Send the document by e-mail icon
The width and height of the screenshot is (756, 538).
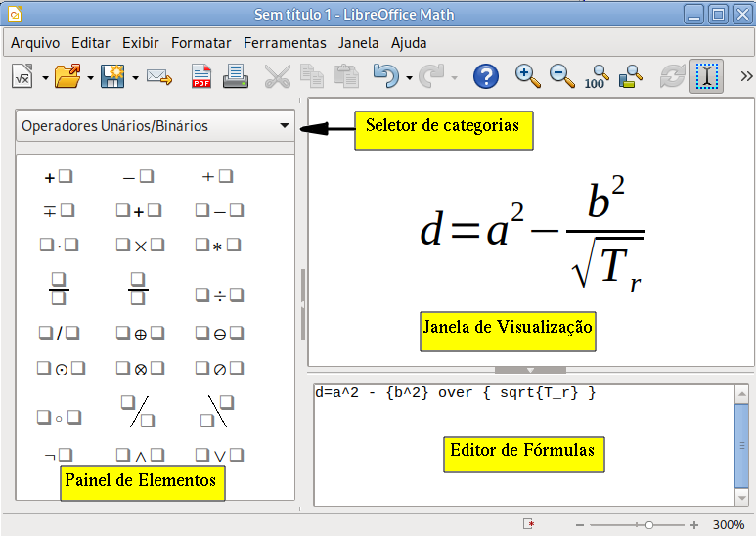coord(159,77)
